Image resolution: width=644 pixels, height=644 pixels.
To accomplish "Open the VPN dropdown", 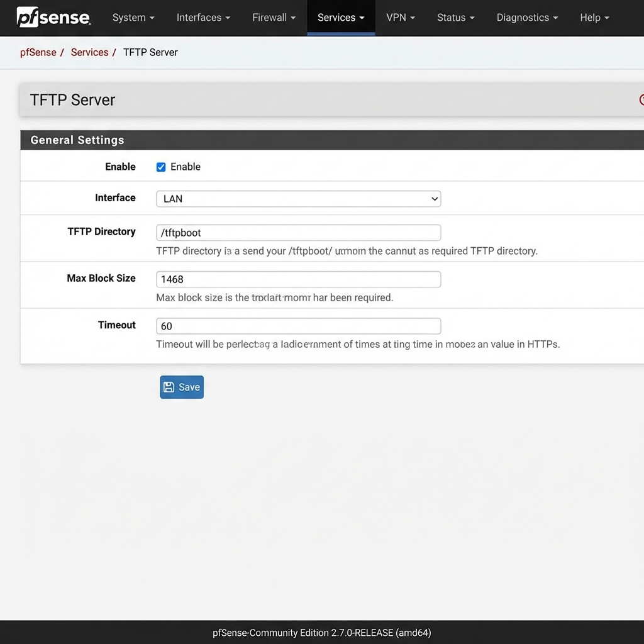I will (x=401, y=18).
